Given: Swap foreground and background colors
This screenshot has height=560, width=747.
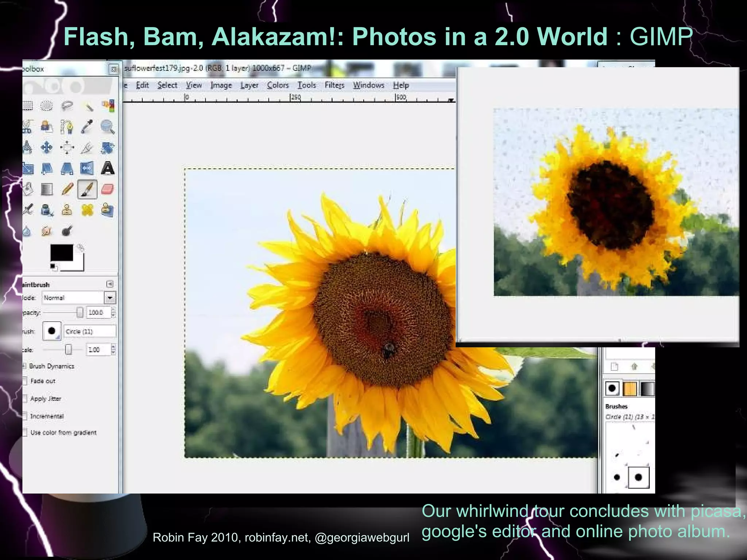Looking at the screenshot, I should (81, 248).
